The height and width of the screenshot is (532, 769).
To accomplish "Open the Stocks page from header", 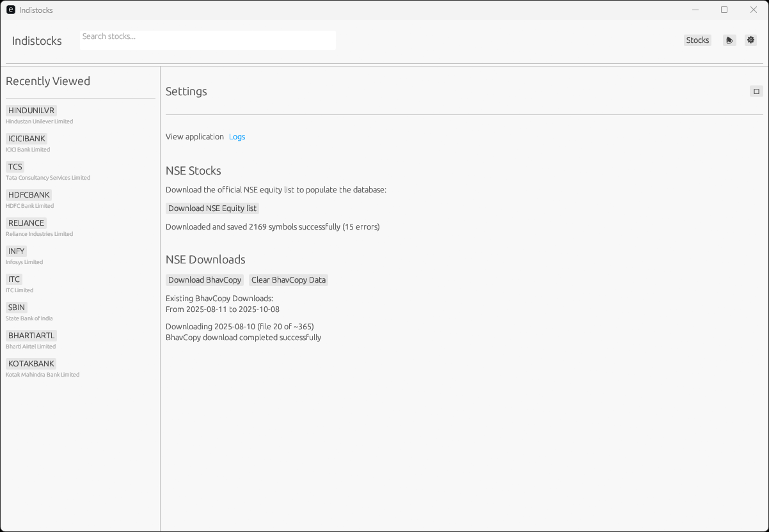I will tap(697, 40).
